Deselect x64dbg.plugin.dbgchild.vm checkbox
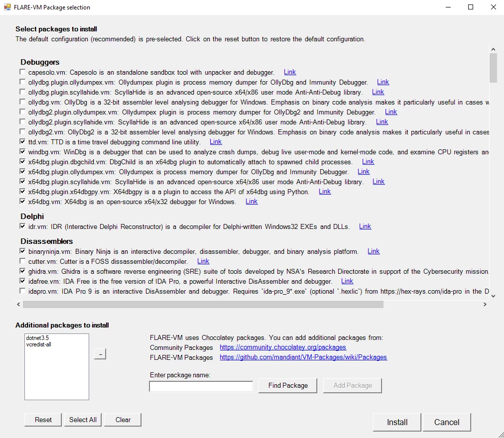The image size is (504, 438). (22, 162)
